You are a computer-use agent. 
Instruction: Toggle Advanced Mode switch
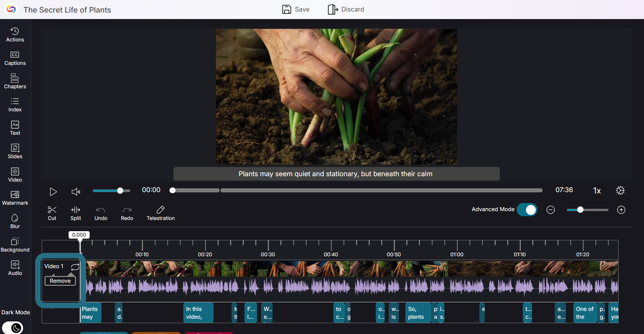[x=527, y=210]
